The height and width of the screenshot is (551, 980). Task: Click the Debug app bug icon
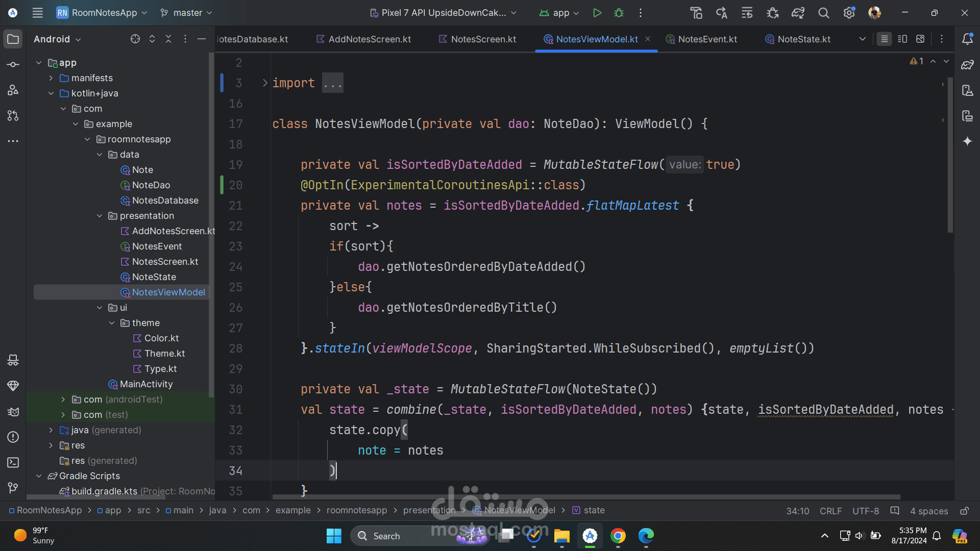[x=619, y=13]
